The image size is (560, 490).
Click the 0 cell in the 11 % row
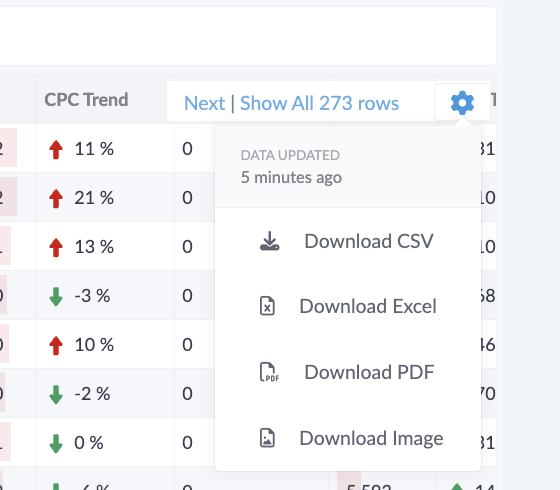click(188, 149)
